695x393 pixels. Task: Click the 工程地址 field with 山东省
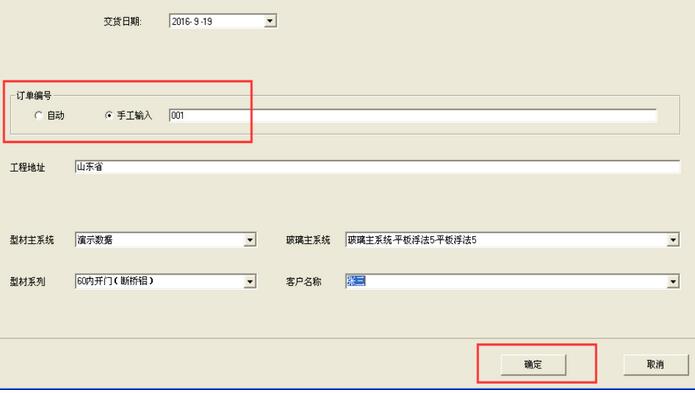(x=377, y=167)
